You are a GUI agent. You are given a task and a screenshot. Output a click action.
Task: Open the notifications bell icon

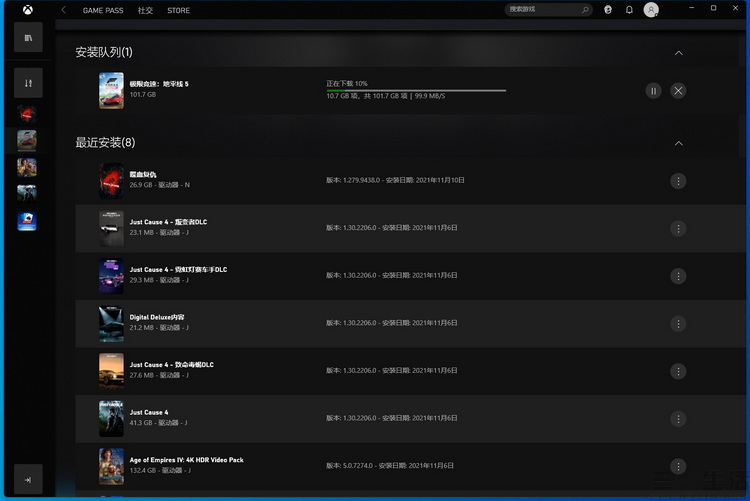point(629,10)
